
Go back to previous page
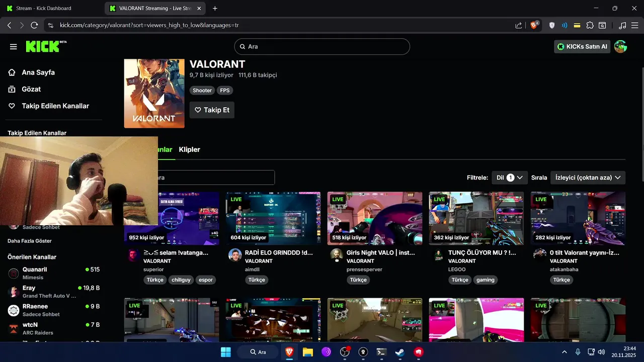click(9, 25)
